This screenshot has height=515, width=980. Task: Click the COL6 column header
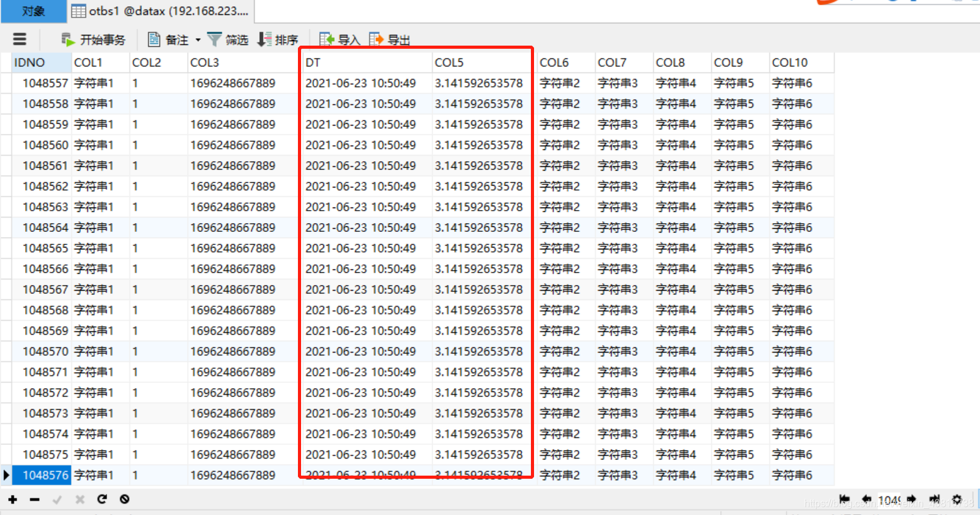[x=565, y=62]
